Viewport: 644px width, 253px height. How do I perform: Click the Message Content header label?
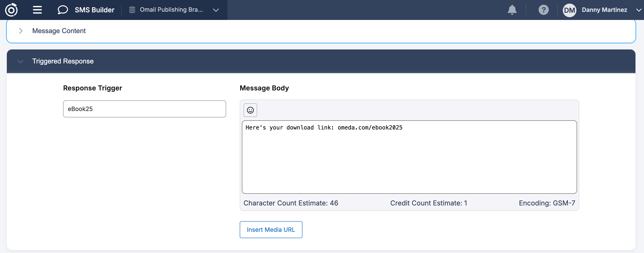[59, 31]
